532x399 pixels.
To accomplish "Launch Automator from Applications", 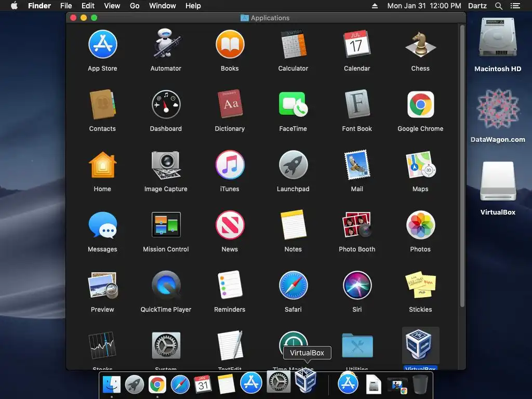I will pos(166,44).
